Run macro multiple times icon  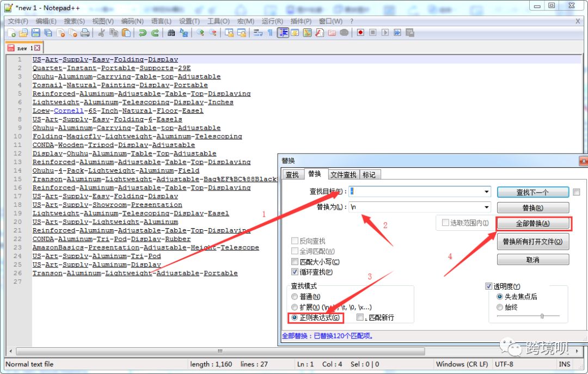397,33
